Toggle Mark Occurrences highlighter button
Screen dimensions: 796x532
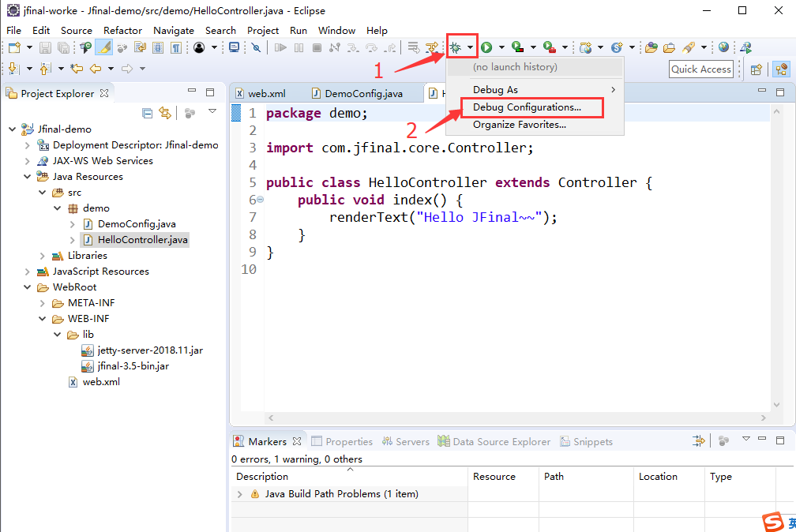(x=104, y=47)
